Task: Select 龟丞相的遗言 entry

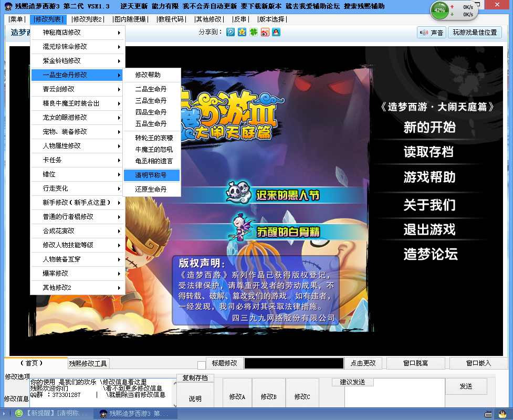Action: tap(151, 161)
